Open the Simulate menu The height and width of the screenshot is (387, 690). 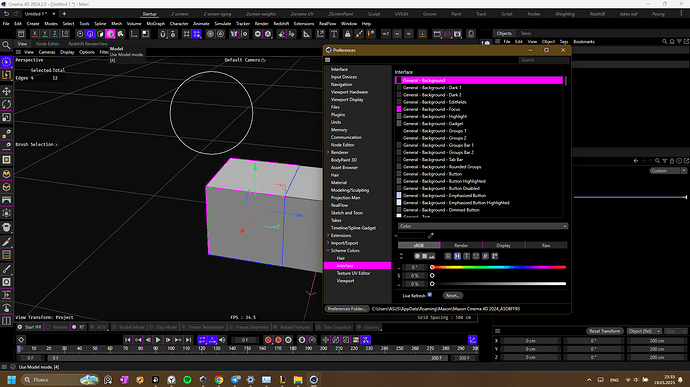click(x=223, y=24)
